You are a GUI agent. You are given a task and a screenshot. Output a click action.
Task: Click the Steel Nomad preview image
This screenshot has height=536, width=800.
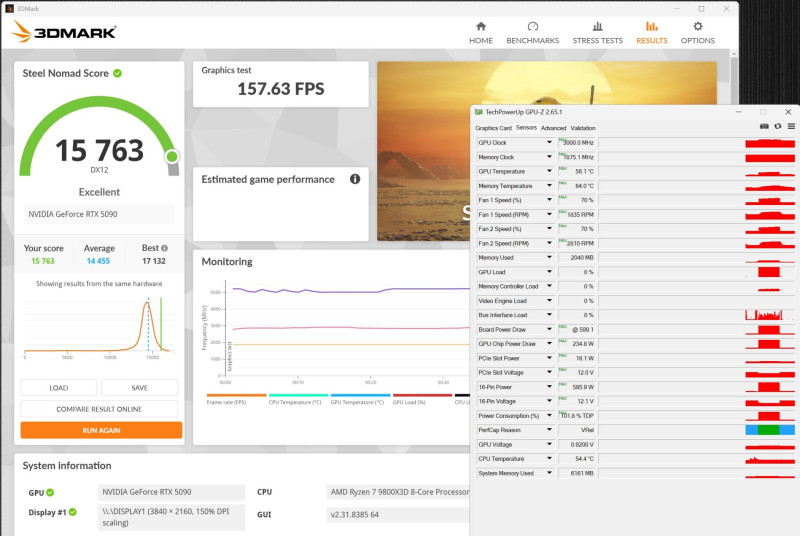423,151
